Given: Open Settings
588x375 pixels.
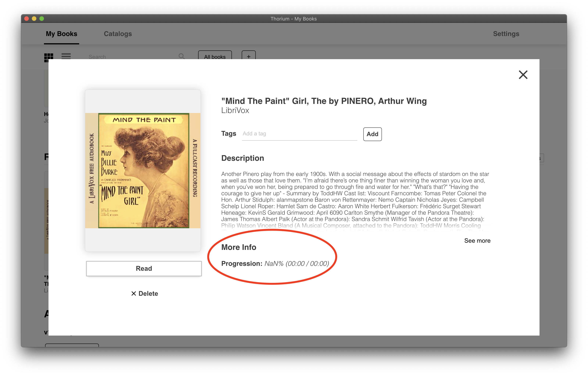Looking at the screenshot, I should pos(506,34).
